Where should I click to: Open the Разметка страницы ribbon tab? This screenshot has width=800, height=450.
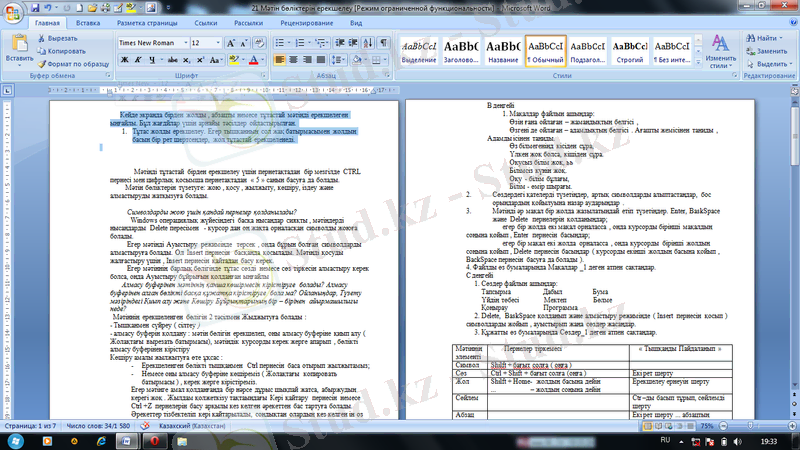(146, 21)
